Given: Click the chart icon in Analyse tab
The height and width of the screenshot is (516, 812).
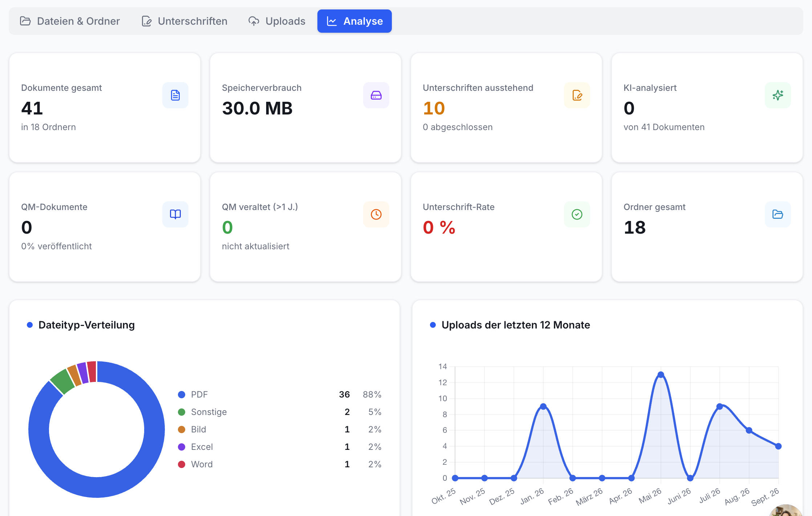Looking at the screenshot, I should pos(332,21).
